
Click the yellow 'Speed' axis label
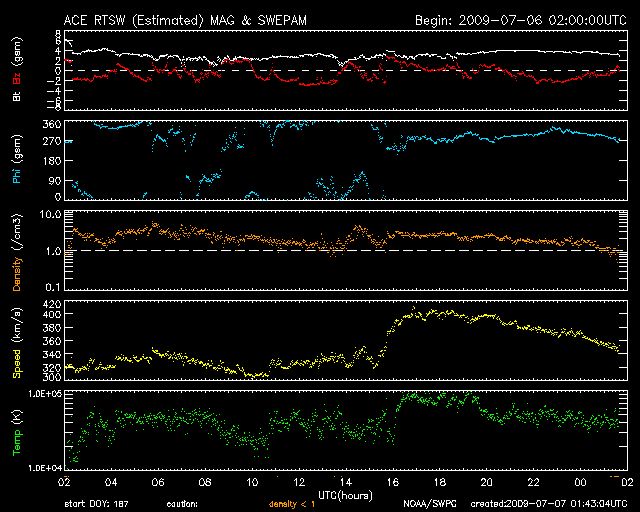click(x=16, y=364)
